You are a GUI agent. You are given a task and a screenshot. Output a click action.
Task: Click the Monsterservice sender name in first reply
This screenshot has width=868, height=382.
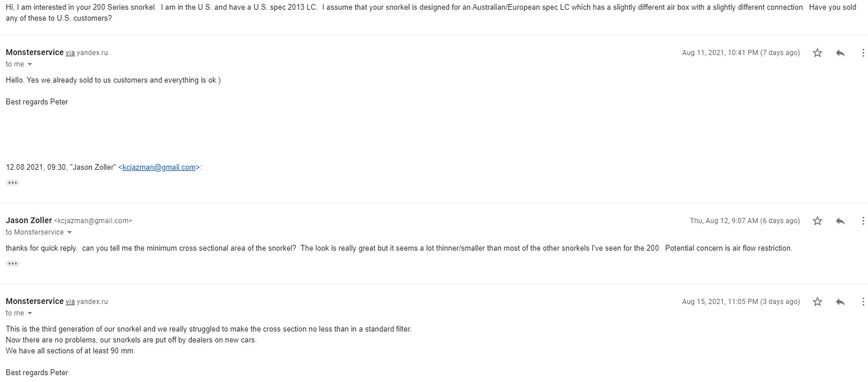[x=34, y=52]
